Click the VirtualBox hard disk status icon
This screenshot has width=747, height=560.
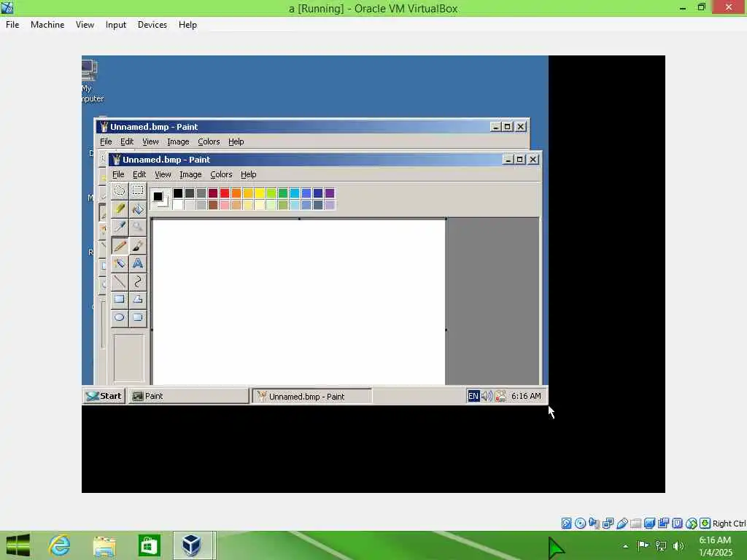[x=566, y=524]
